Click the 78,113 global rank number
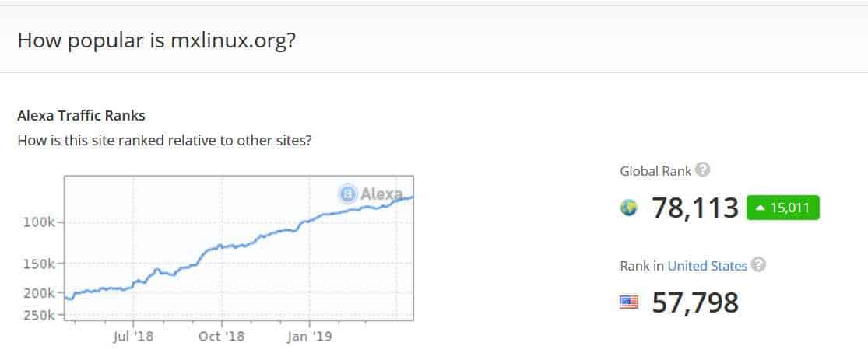Viewport: 868px width, 360px height. pyautogui.click(x=695, y=208)
